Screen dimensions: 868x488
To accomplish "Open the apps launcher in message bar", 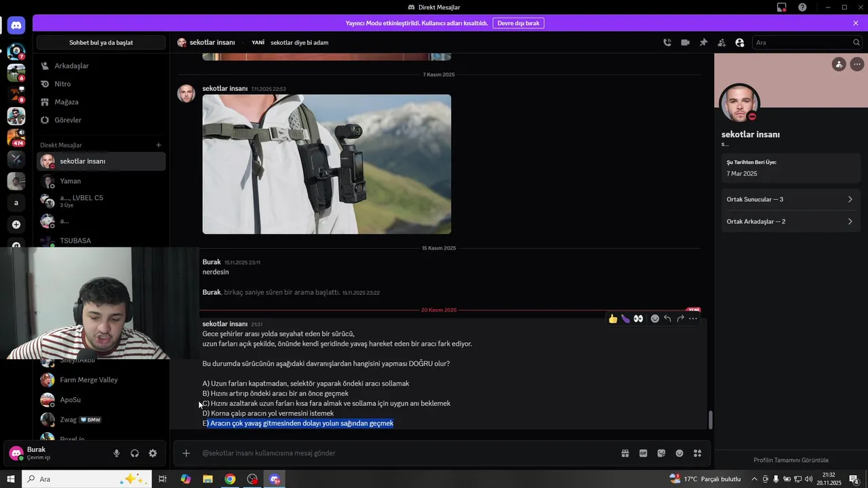I will click(697, 453).
